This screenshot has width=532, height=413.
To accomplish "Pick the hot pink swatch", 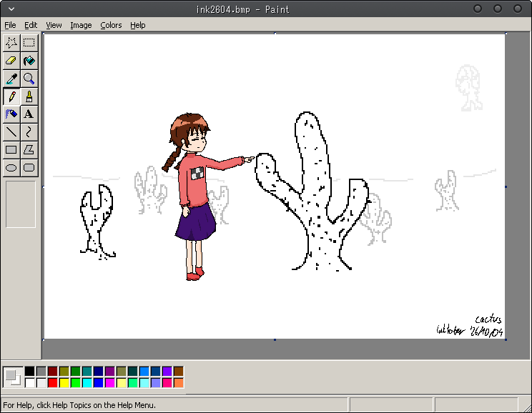I will (167, 383).
